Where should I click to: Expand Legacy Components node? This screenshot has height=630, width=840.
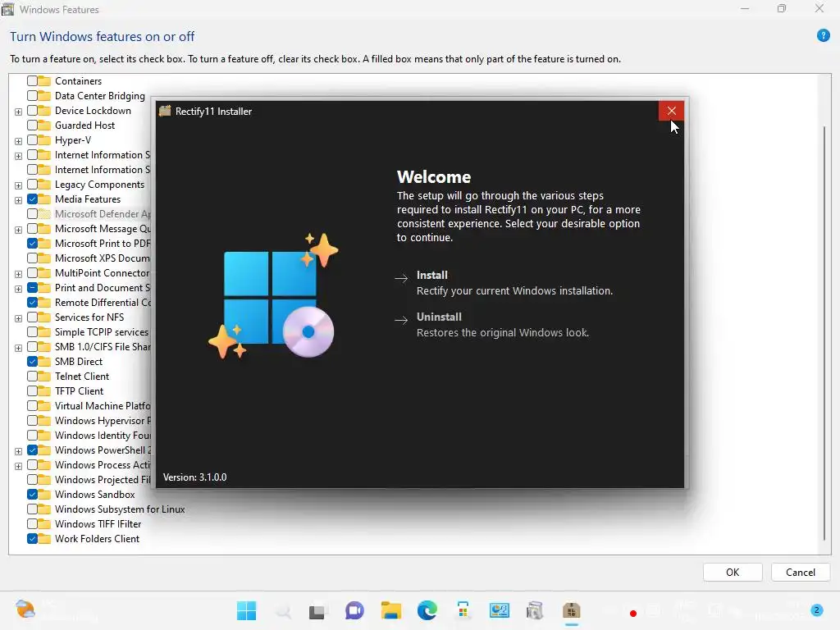tap(18, 186)
